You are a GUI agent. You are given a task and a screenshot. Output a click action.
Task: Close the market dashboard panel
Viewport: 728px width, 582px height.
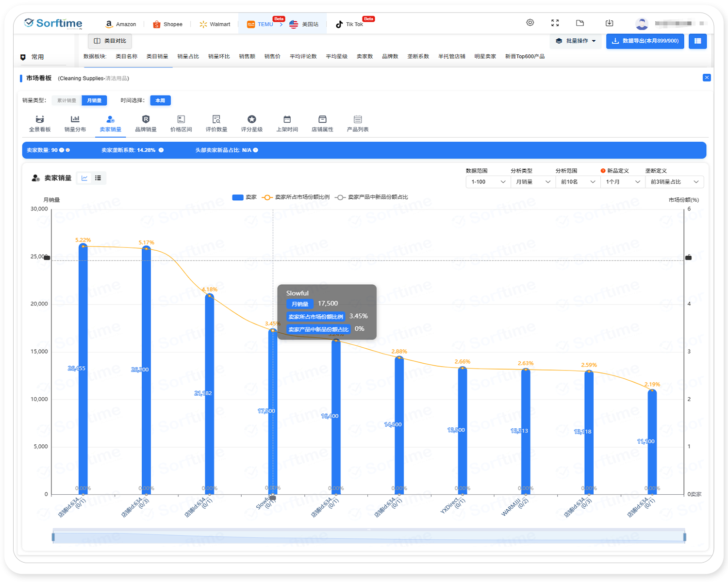[x=707, y=78]
